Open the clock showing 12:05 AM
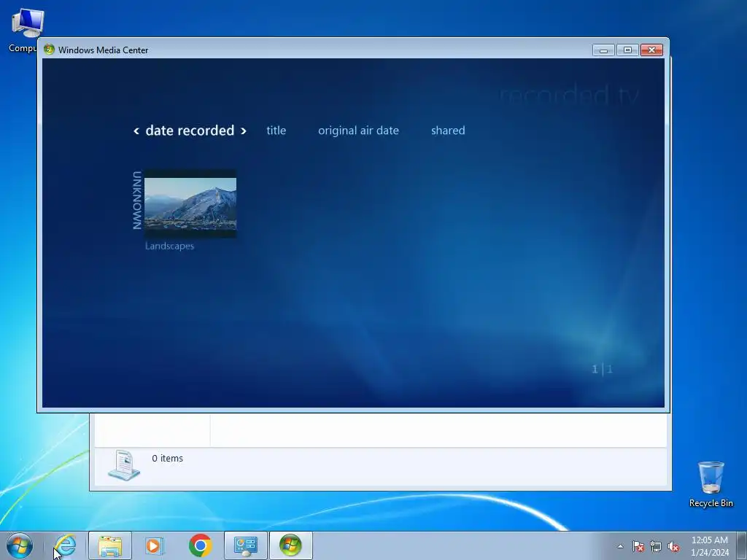Image resolution: width=747 pixels, height=560 pixels. click(x=710, y=546)
